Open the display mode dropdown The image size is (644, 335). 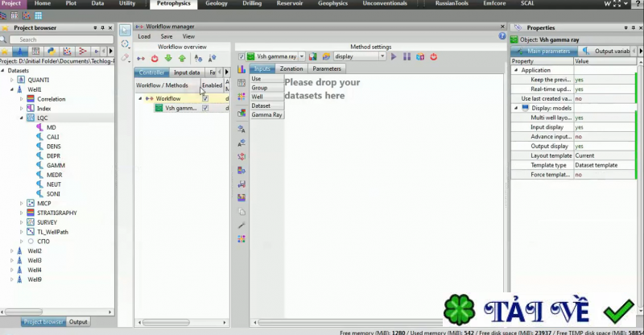coord(382,56)
